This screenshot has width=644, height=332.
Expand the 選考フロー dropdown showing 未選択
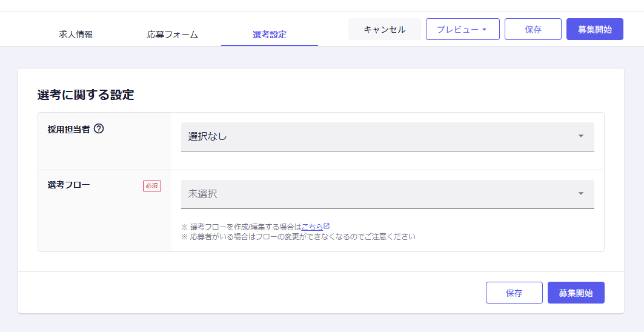pyautogui.click(x=387, y=194)
